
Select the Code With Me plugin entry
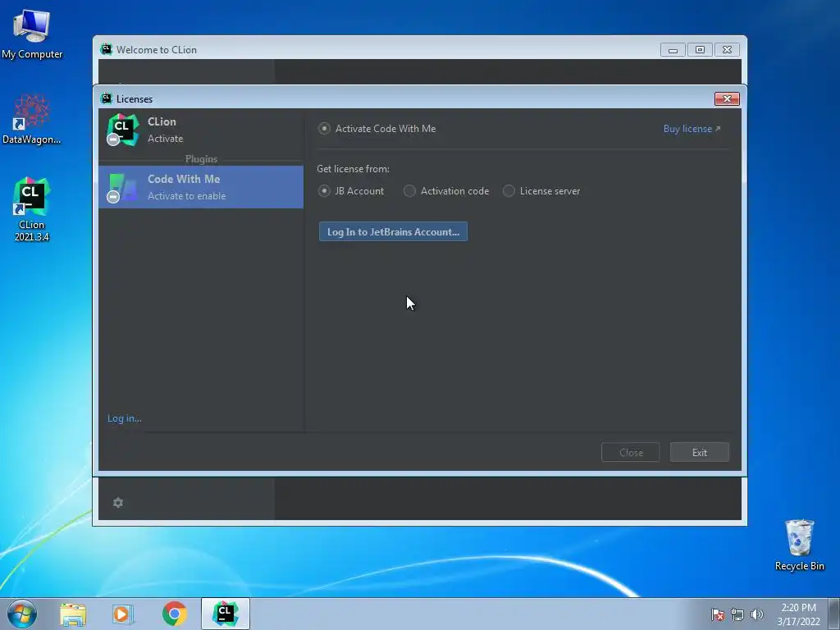(x=201, y=187)
